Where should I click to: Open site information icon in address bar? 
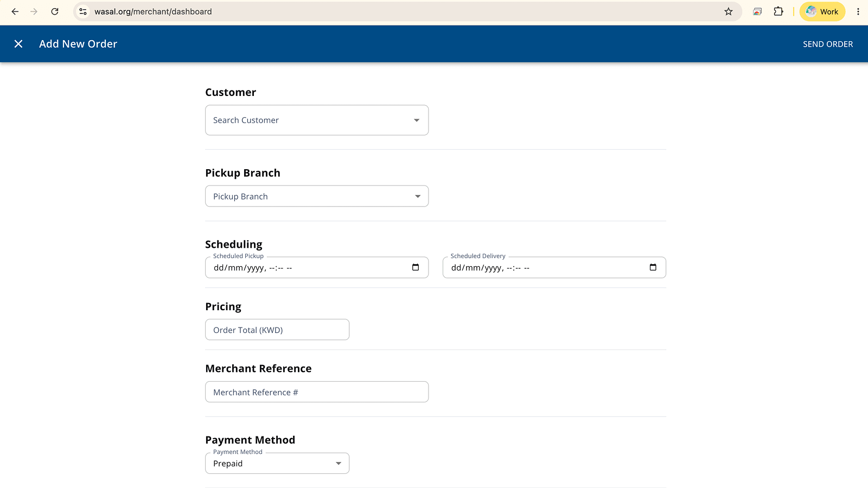coord(83,11)
